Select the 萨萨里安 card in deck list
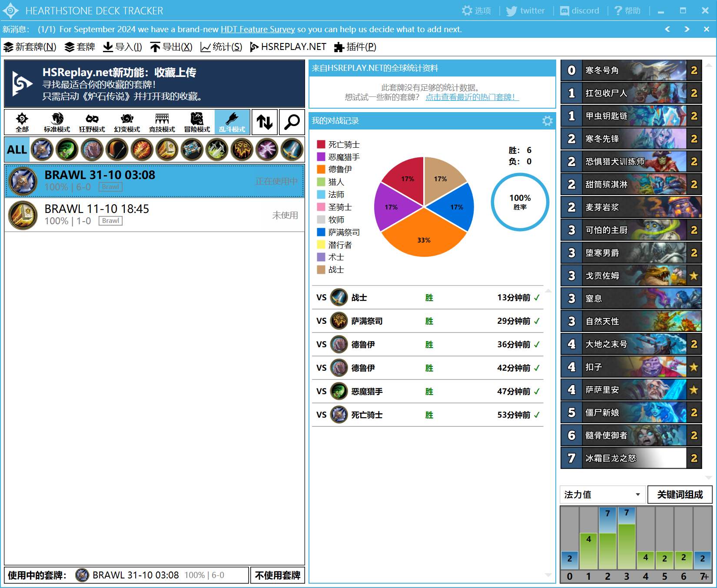 pos(631,390)
